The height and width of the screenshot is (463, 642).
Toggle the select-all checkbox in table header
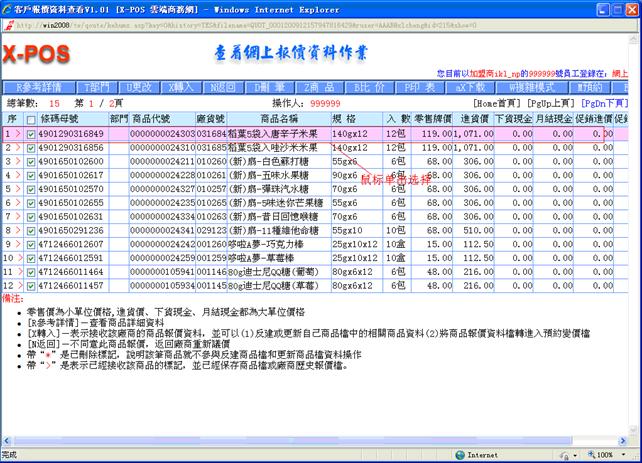[x=31, y=118]
